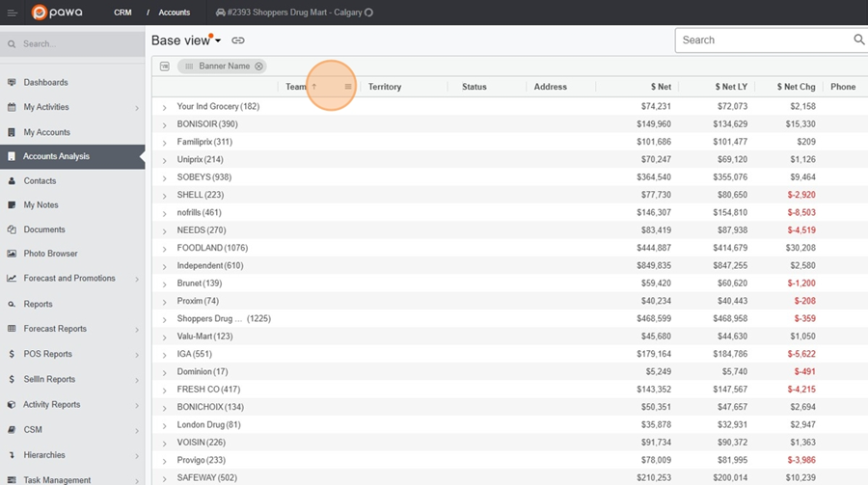Click the Photo Browser image icon
Screen dimensions: 868x485
click(12, 254)
